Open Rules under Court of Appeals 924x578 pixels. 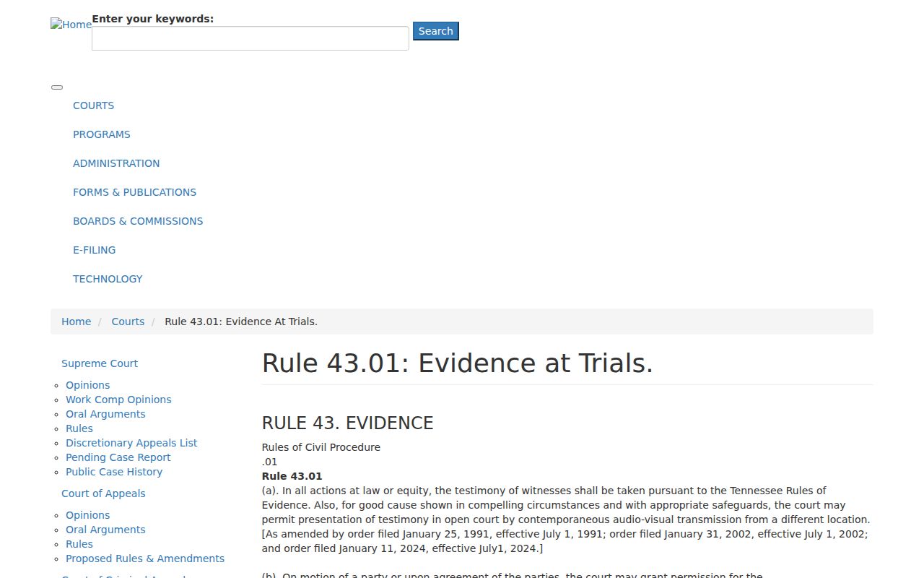79,544
